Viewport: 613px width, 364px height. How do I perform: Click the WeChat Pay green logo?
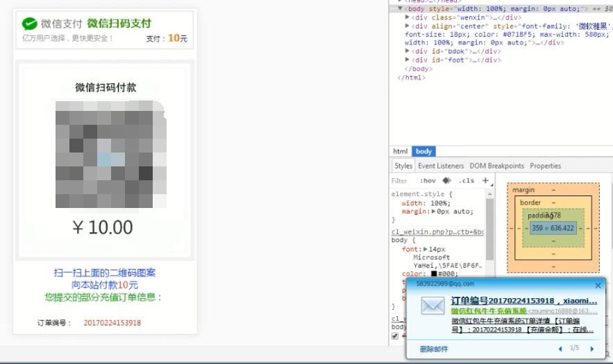(30, 24)
